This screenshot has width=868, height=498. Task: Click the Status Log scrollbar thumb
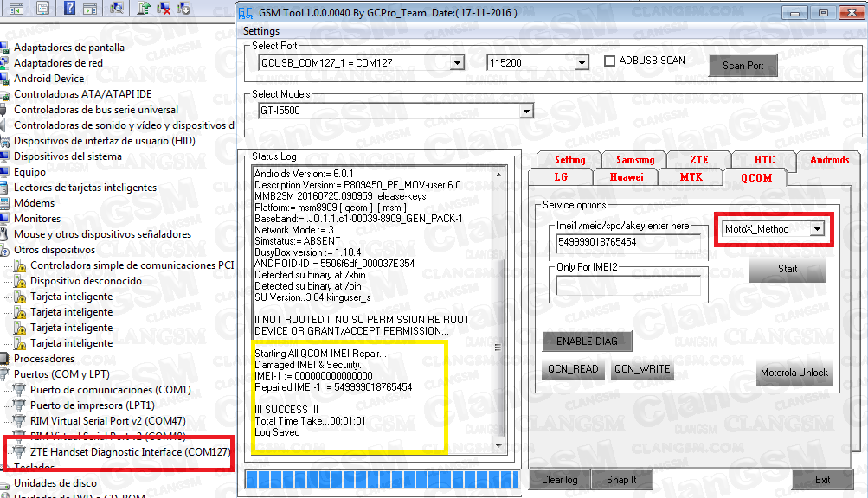pos(498,348)
